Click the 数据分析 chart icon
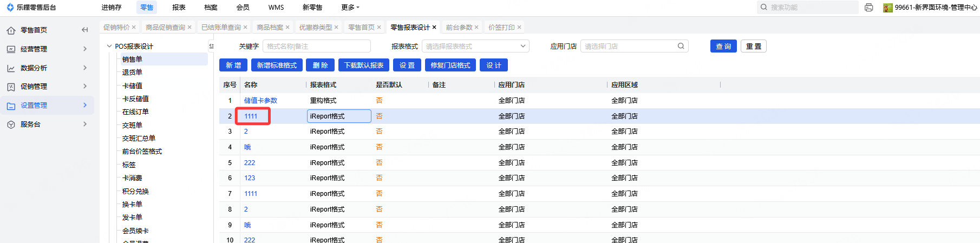The height and width of the screenshot is (243, 980). click(11, 68)
